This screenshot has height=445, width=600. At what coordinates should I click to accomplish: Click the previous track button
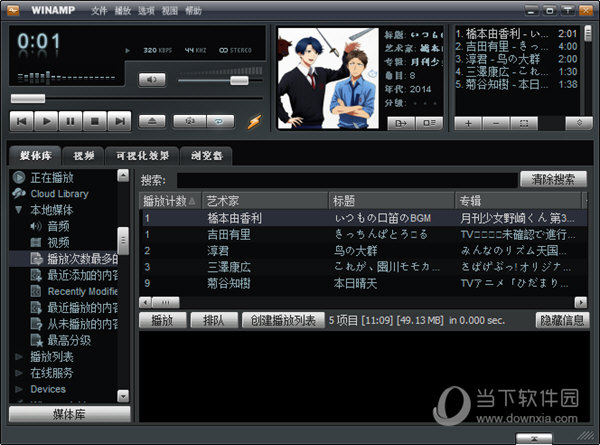click(x=21, y=121)
